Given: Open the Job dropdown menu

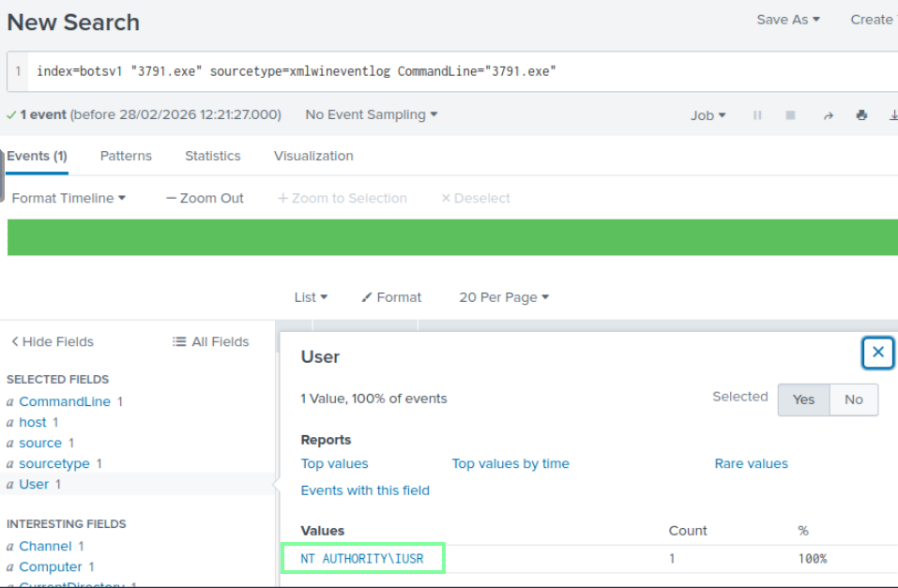Looking at the screenshot, I should [x=708, y=115].
